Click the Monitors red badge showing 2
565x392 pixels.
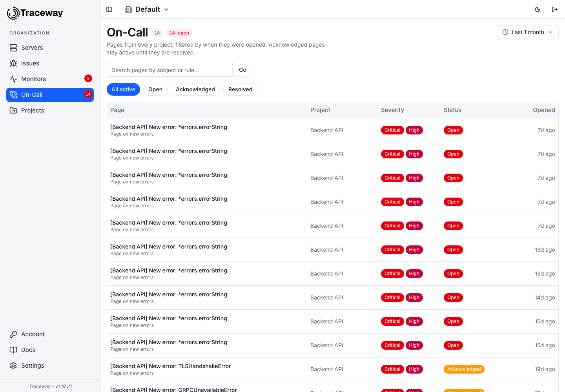tap(88, 79)
